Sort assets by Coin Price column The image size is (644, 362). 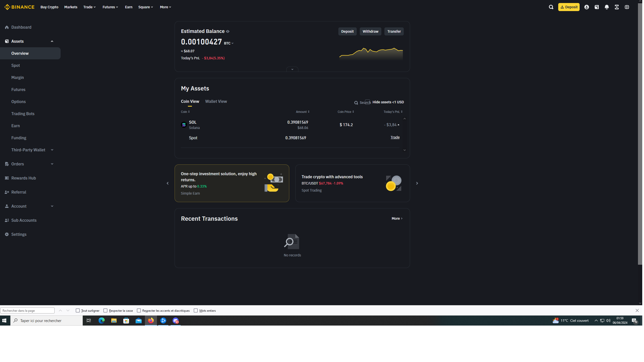(x=346, y=112)
